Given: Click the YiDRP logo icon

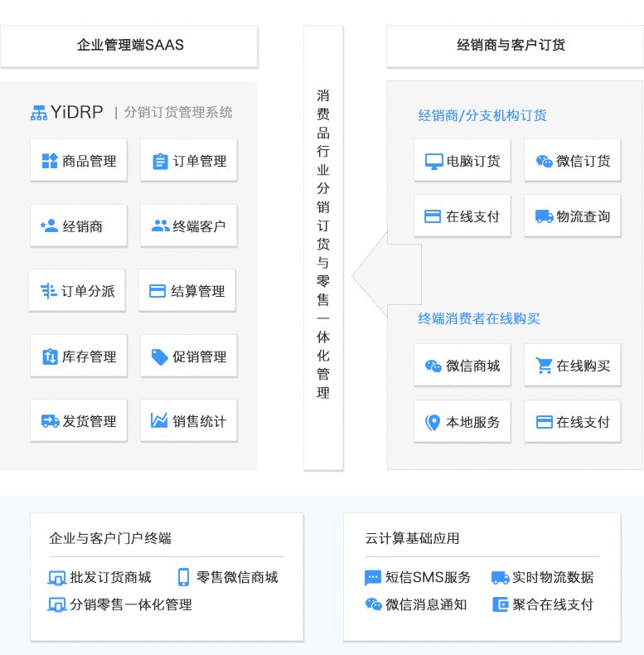Looking at the screenshot, I should (39, 113).
